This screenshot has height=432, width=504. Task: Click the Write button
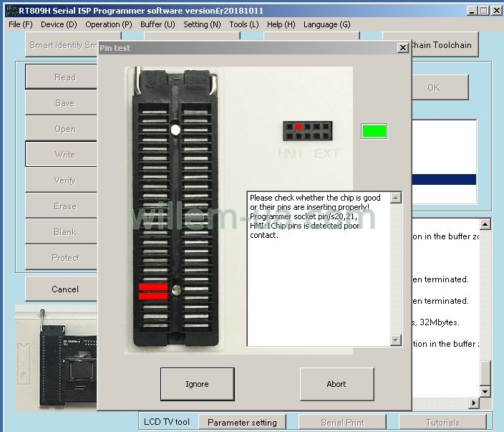coord(61,155)
